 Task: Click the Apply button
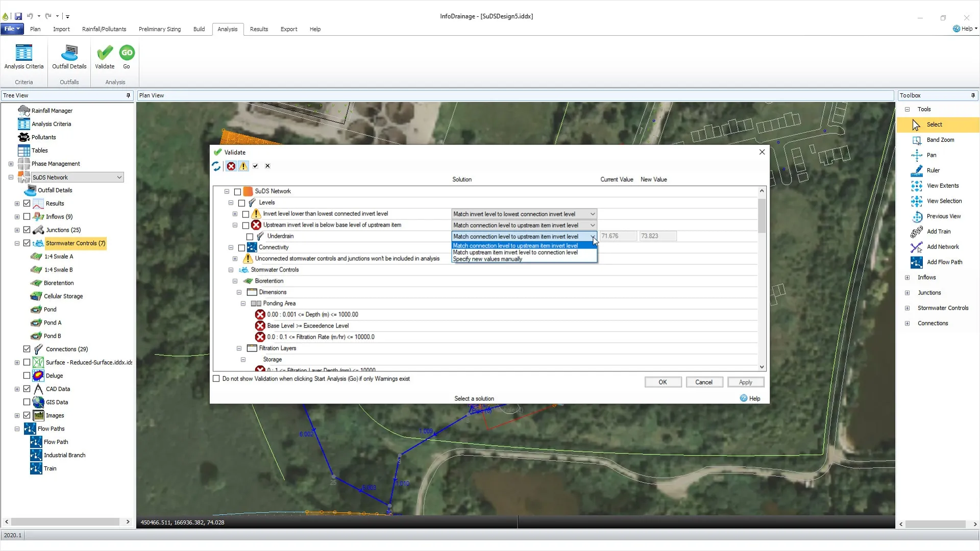745,382
